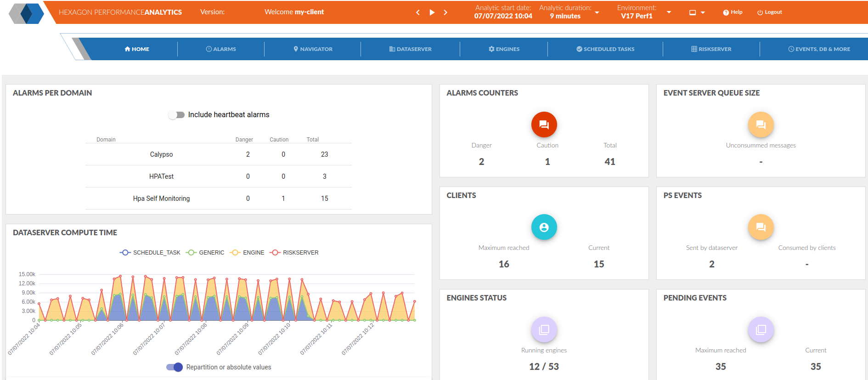This screenshot has height=380, width=868.
Task: Click the Event Server Queue Size icon
Action: pos(761,125)
